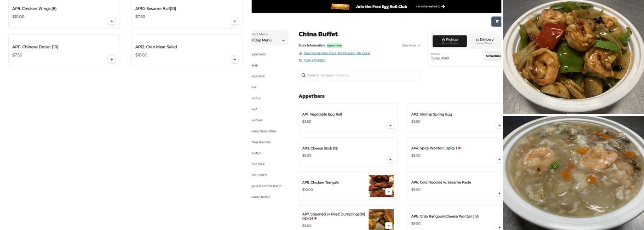The height and width of the screenshot is (230, 644).
Task: Go to Pork category
Action: [254, 87]
